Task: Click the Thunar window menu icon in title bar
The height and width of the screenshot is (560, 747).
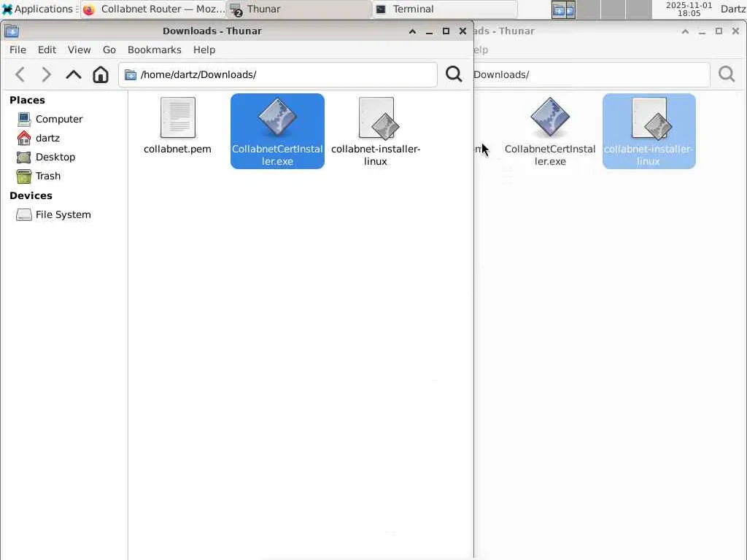Action: [x=12, y=31]
